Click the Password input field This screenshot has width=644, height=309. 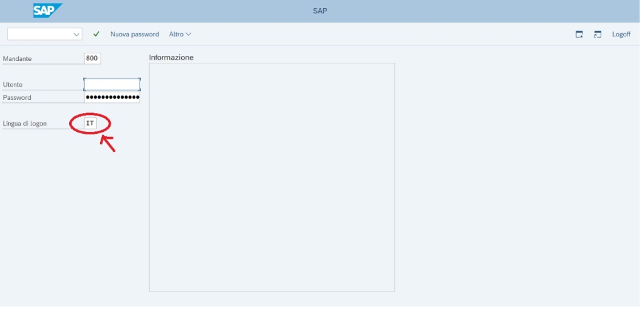tap(112, 97)
